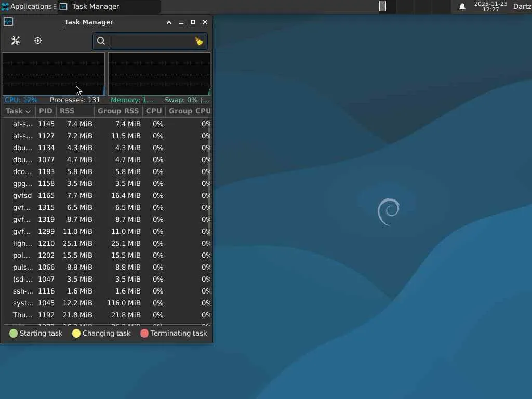The width and height of the screenshot is (532, 399).
Task: Click the 116.0 MiB Group RSS value
Action: click(x=124, y=303)
